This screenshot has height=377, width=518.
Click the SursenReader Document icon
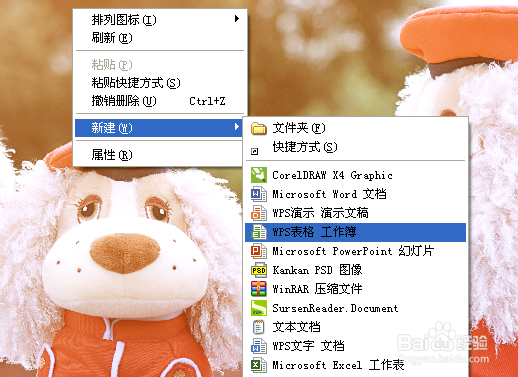pos(259,308)
